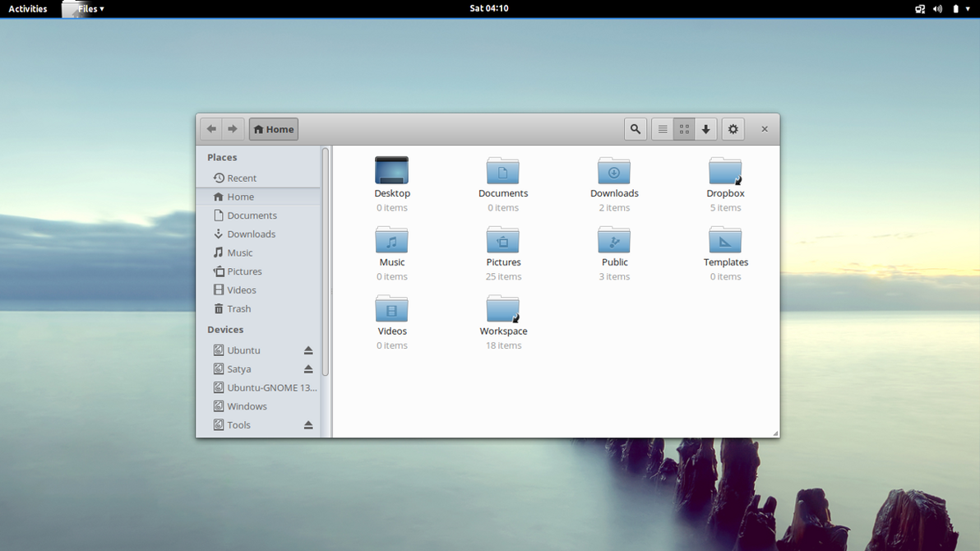This screenshot has height=551, width=980.
Task: Open the Activities overview
Action: 27,8
